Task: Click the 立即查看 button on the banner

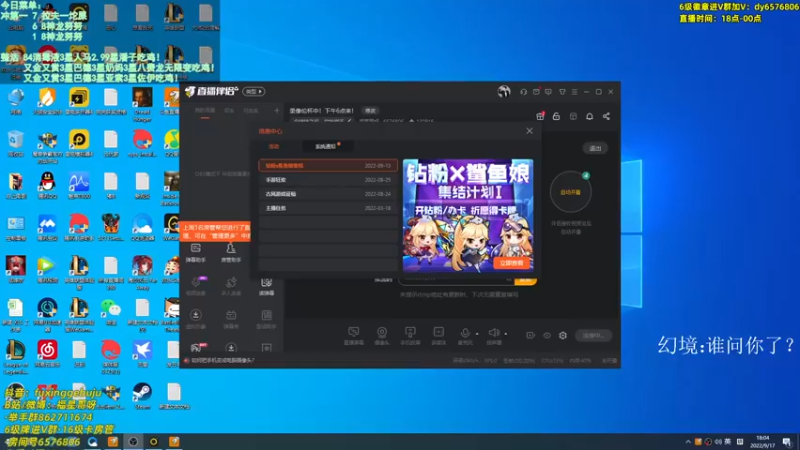Action: tap(511, 263)
